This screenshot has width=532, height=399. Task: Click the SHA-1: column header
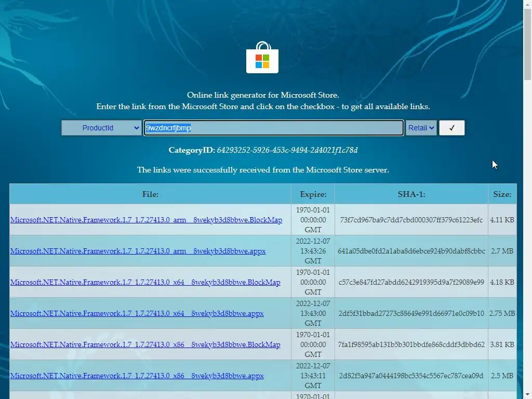[x=411, y=194]
